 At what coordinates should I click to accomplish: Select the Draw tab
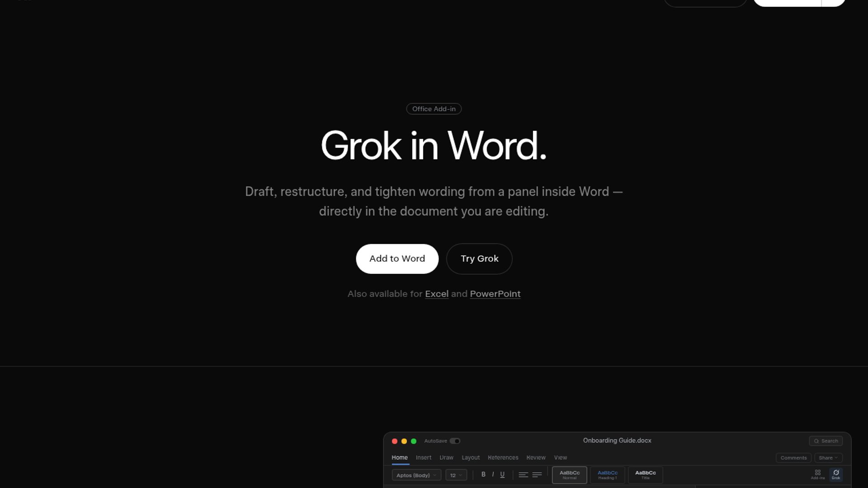pyautogui.click(x=446, y=458)
